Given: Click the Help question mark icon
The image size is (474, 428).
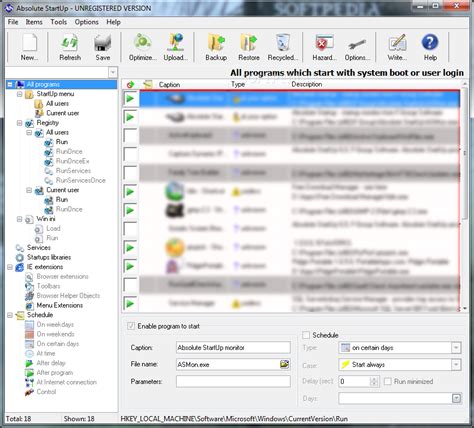Looking at the screenshot, I should 430,47.
